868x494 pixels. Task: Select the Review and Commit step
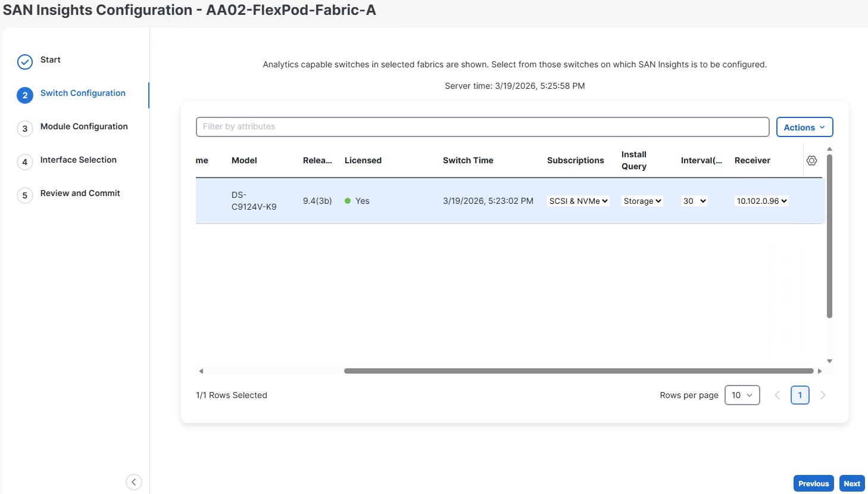click(80, 193)
